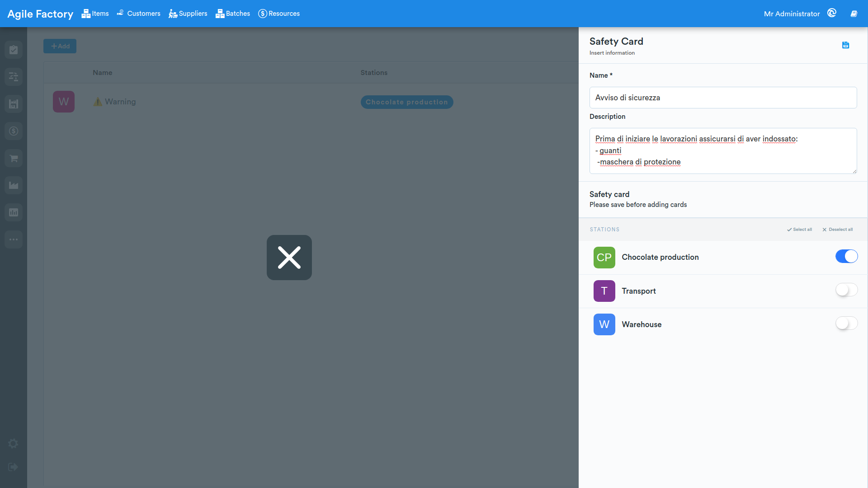Click the Name field with Avviso di sicurezza
The width and height of the screenshot is (868, 488).
(723, 98)
